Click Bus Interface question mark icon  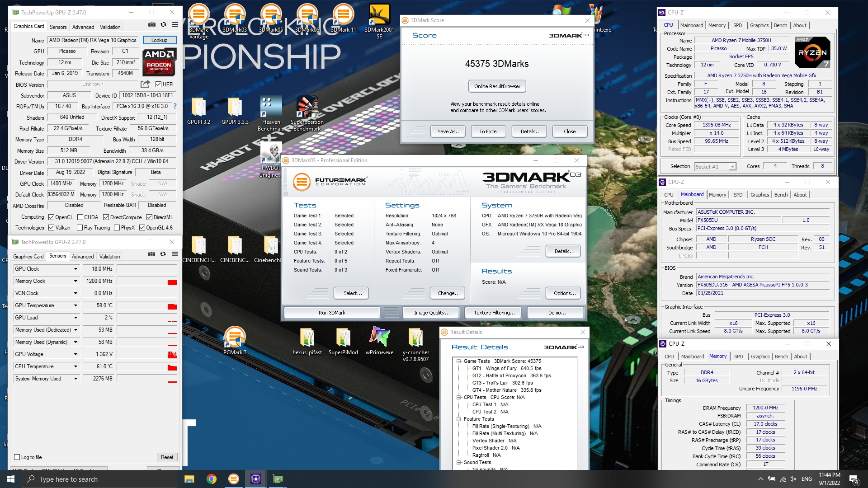(175, 106)
